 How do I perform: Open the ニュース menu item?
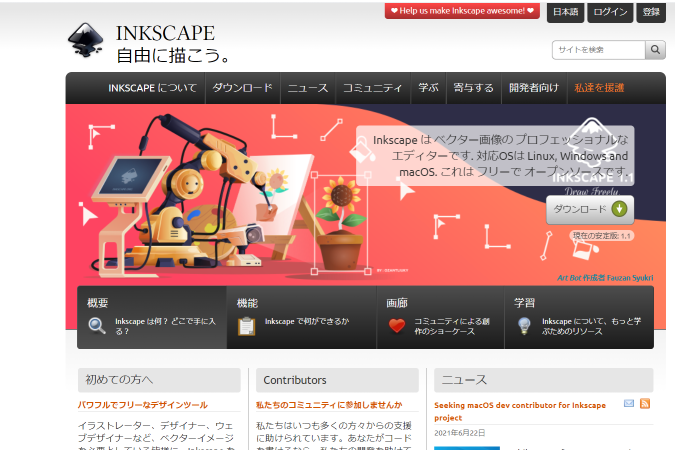308,88
